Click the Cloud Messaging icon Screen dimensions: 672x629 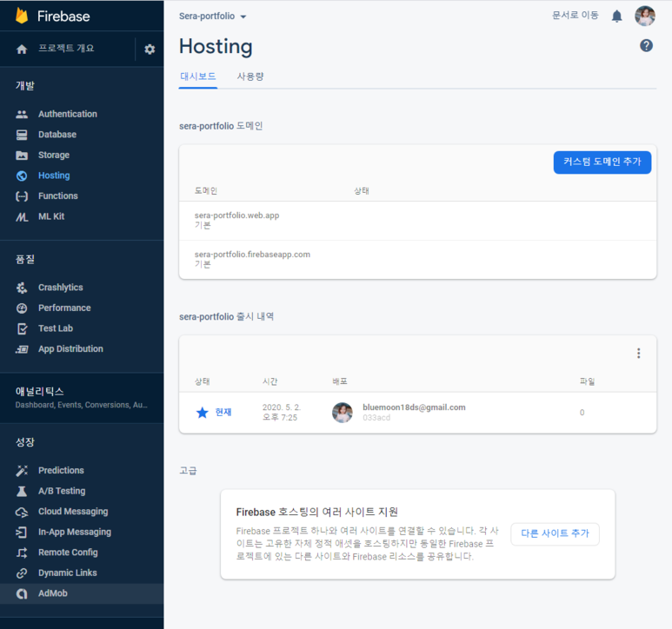[x=22, y=512]
